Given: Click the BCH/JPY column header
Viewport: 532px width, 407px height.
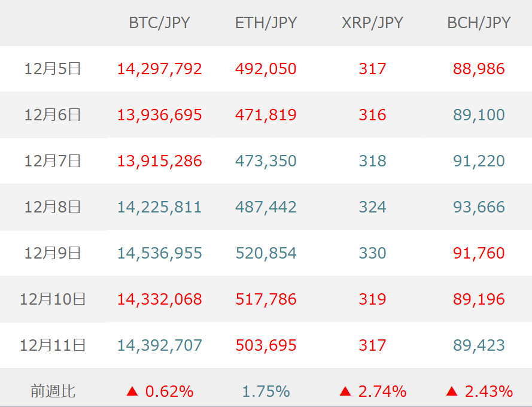Looking at the screenshot, I should click(x=479, y=23).
